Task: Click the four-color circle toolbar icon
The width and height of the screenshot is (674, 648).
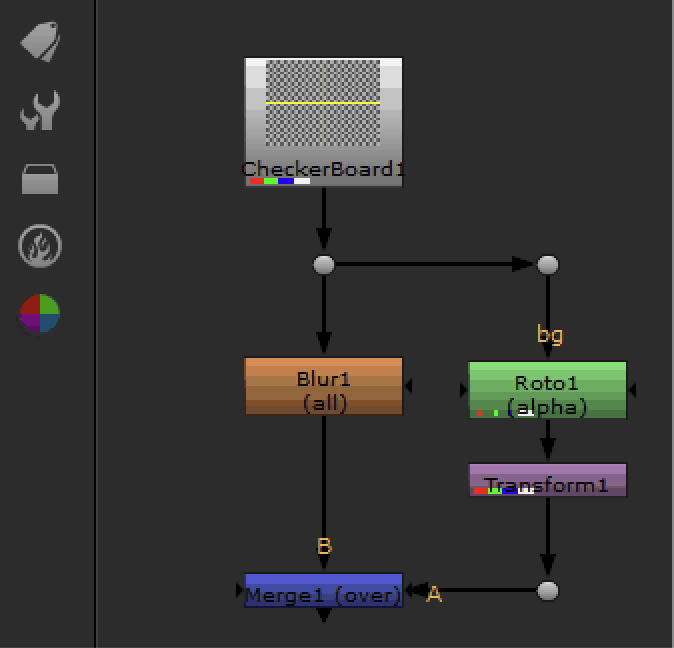Action: 40,314
